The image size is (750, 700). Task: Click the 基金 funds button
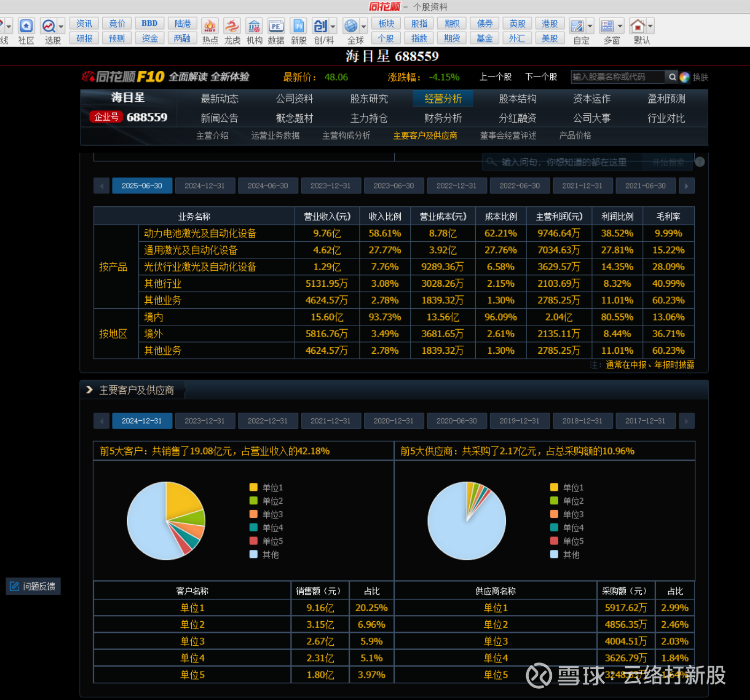(485, 39)
